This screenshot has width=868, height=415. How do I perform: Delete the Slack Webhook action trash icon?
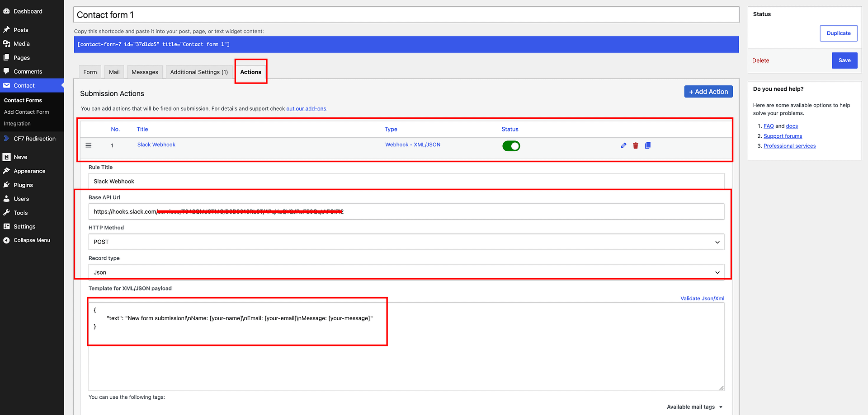click(x=636, y=145)
